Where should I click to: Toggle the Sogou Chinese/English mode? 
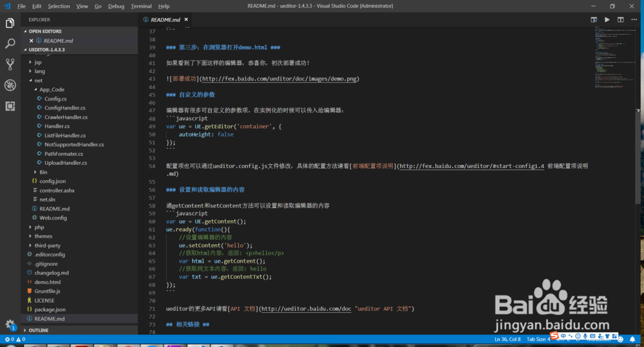(x=563, y=336)
